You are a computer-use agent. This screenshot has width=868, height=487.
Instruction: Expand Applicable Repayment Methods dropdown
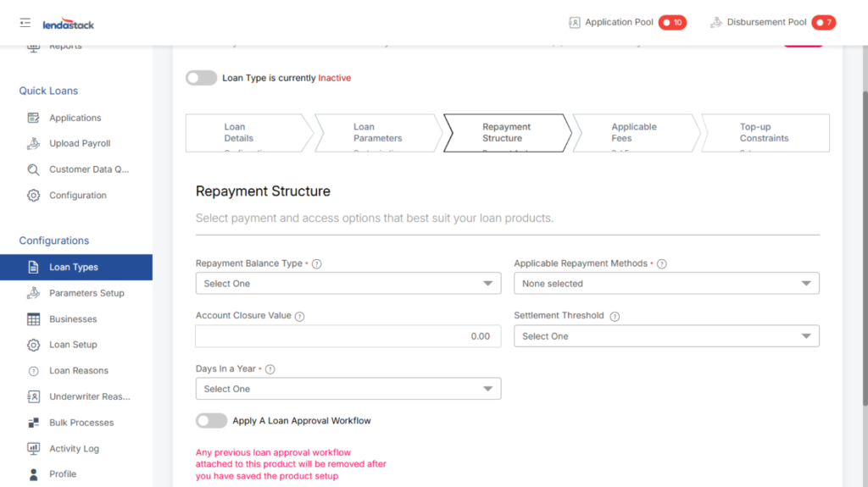pyautogui.click(x=666, y=284)
